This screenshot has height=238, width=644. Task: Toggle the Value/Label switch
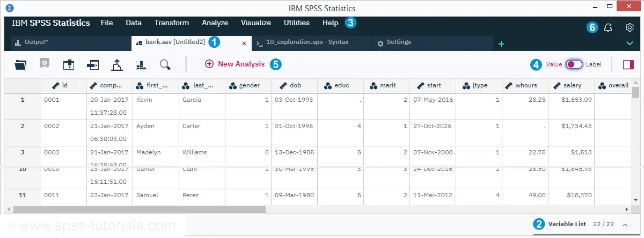tap(574, 64)
